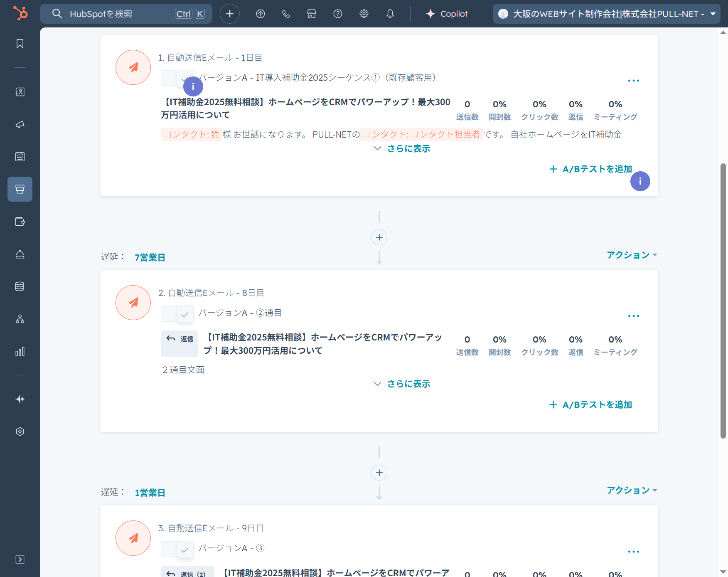Open the Help question mark icon
Screen dimensions: 728x577
(338, 14)
